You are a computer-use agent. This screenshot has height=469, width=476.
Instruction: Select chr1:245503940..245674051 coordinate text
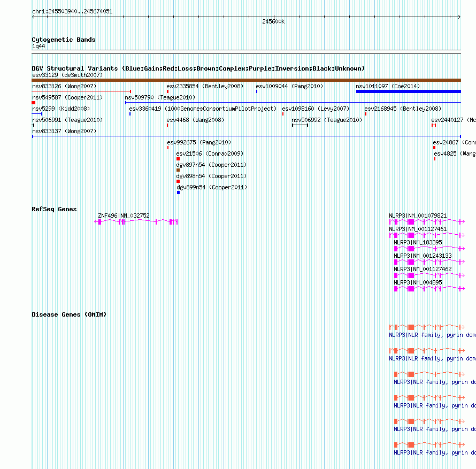point(72,11)
